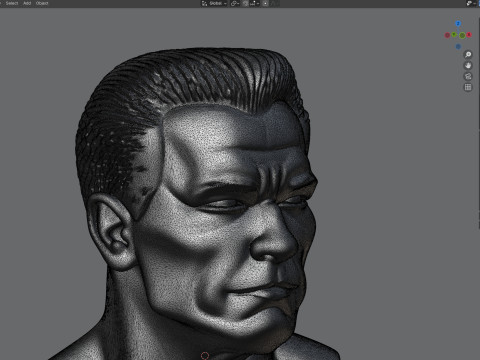
Task: Open the Select menu in viewport header
Action: click(12, 3)
